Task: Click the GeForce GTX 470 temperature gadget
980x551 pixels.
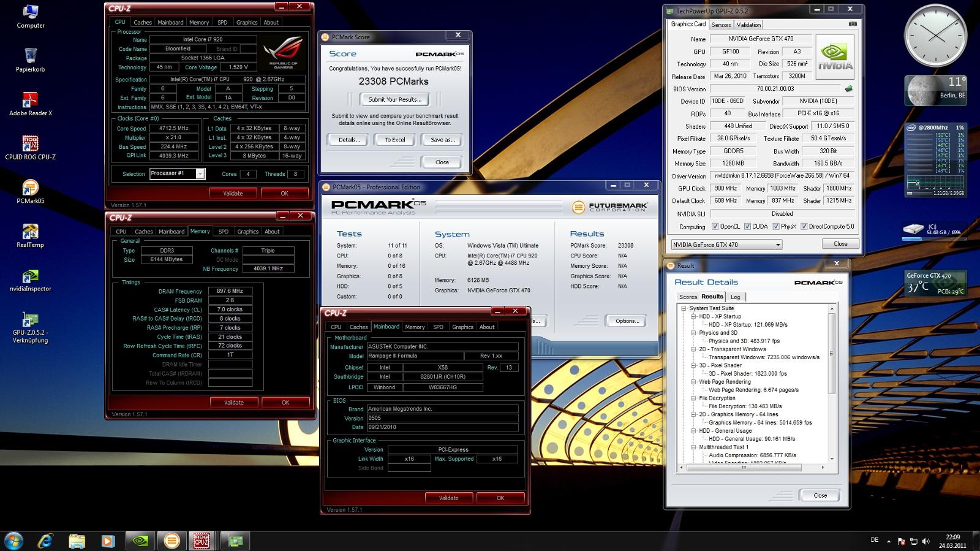Action: tap(935, 283)
